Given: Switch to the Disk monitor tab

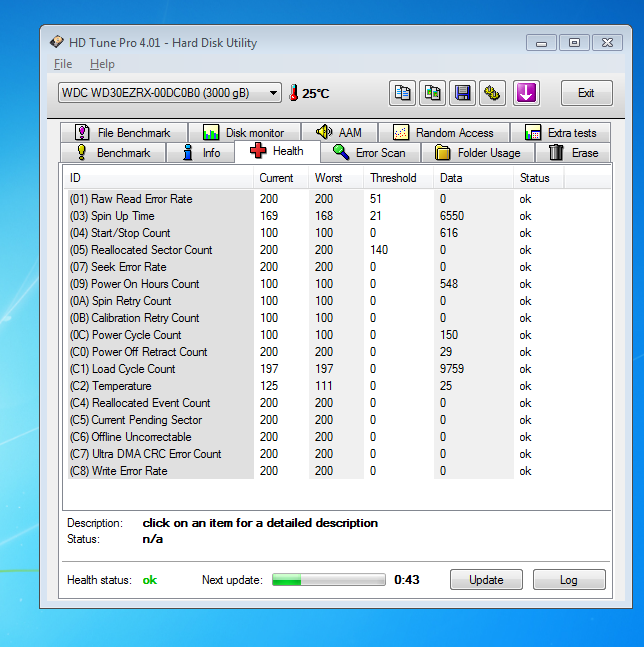Looking at the screenshot, I should pyautogui.click(x=244, y=132).
